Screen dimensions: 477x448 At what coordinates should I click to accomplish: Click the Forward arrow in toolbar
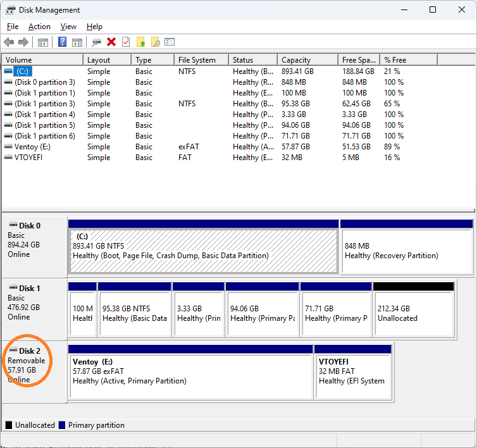(x=23, y=42)
